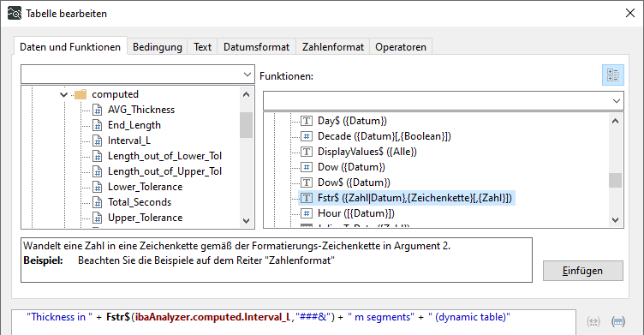
Task: Click the computed folder icon
Action: 80,94
